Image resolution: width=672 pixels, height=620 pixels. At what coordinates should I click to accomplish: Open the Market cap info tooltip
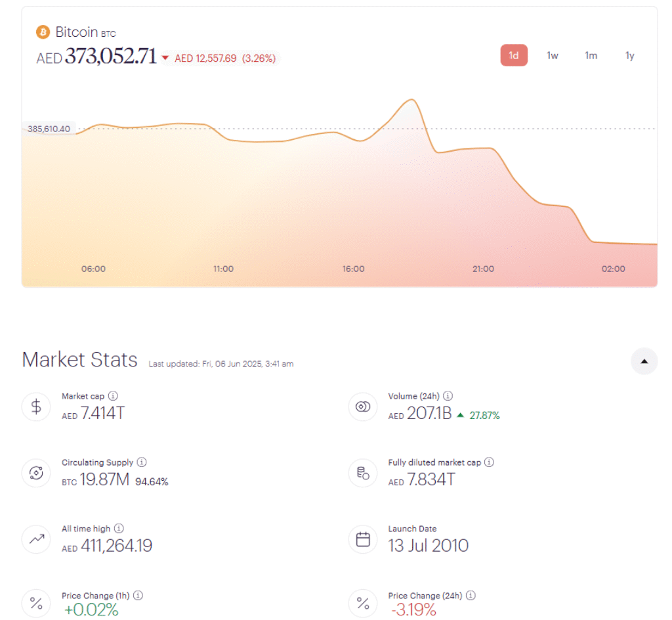pos(112,396)
